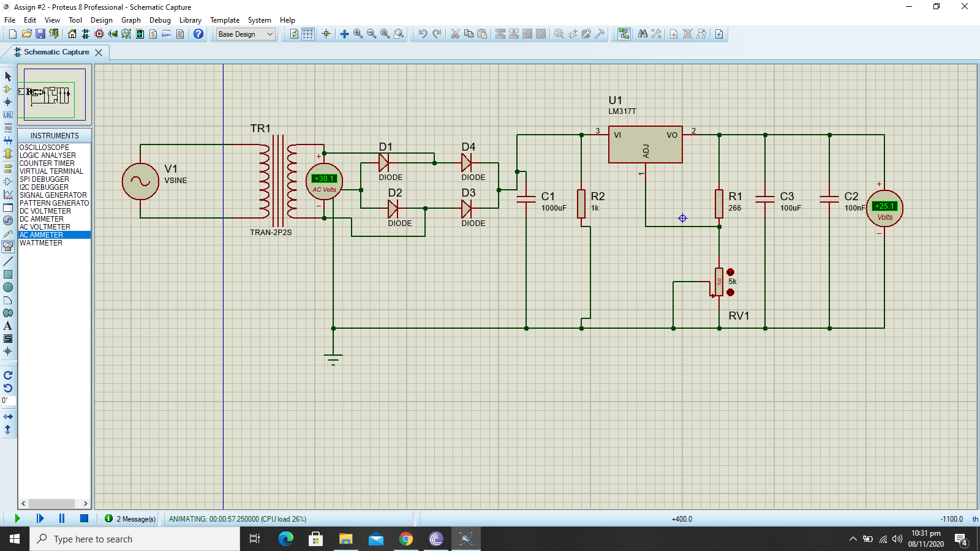Open the Debug menu
The height and width of the screenshot is (551, 980).
click(x=160, y=20)
